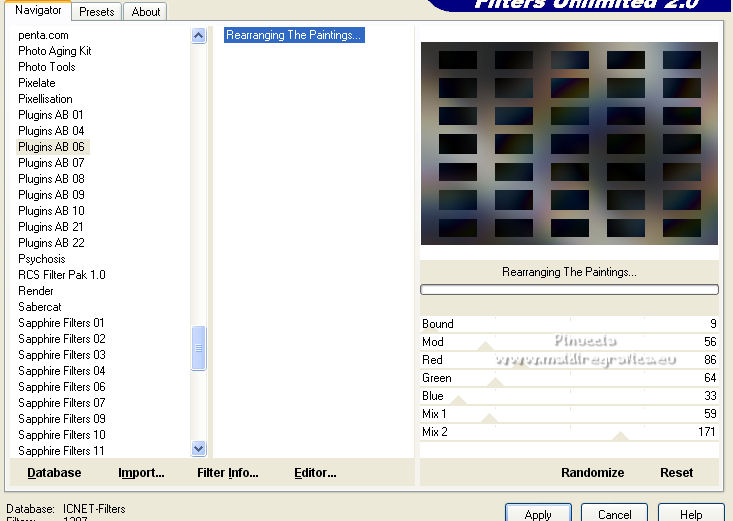Adjust the Mod slider
The height and width of the screenshot is (521, 733).
pyautogui.click(x=569, y=342)
